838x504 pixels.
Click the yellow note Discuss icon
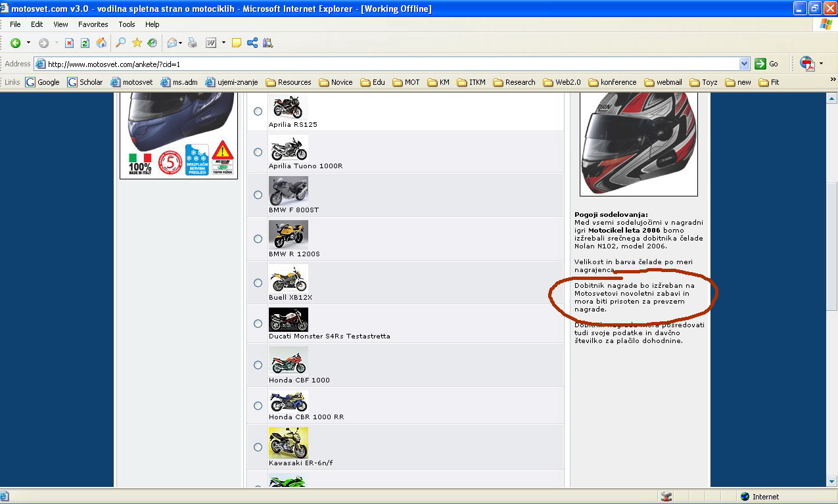(x=237, y=43)
